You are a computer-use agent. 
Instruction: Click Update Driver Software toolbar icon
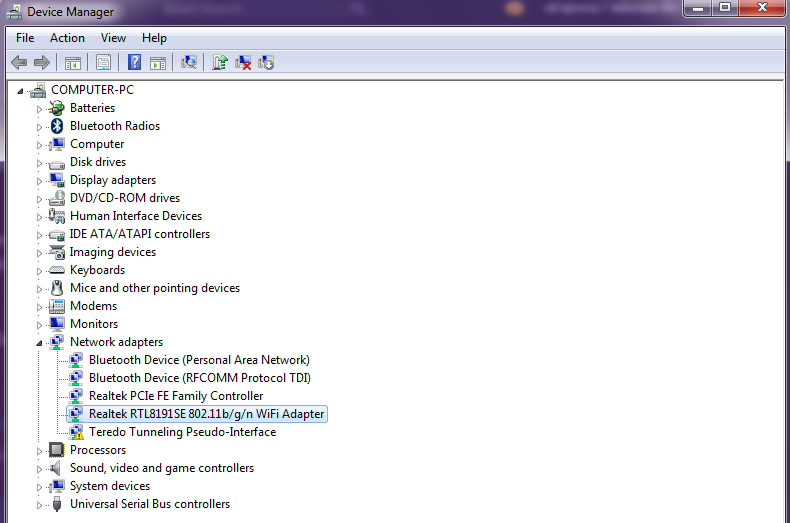point(220,62)
